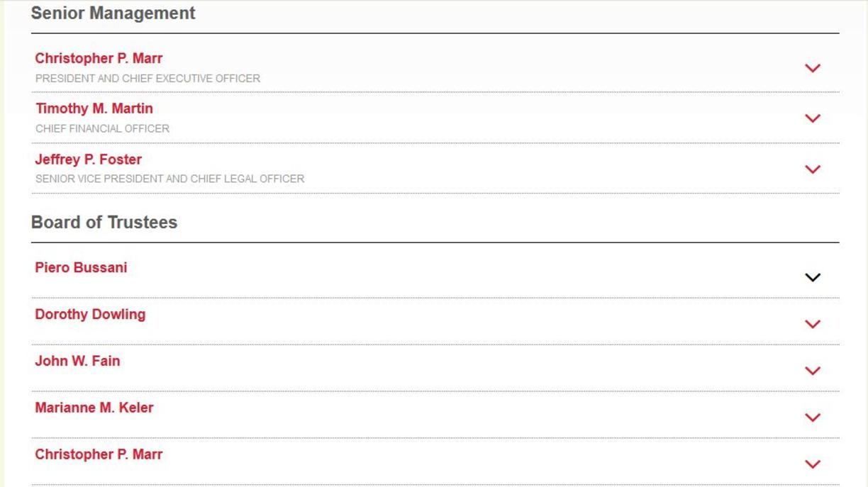Expand Jeffrey P. Foster's chevron arrow

(x=813, y=169)
